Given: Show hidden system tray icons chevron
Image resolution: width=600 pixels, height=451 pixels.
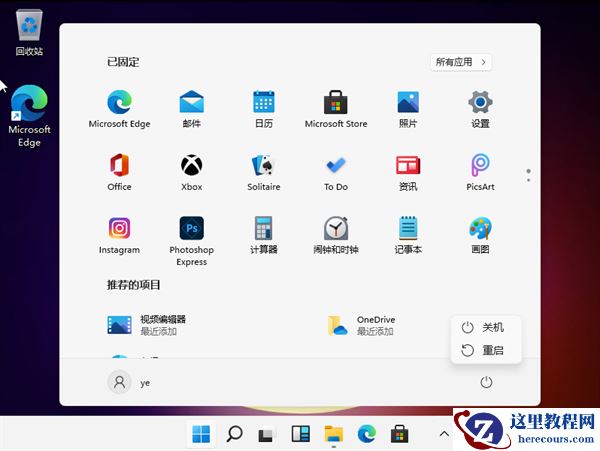Looking at the screenshot, I should tap(444, 434).
